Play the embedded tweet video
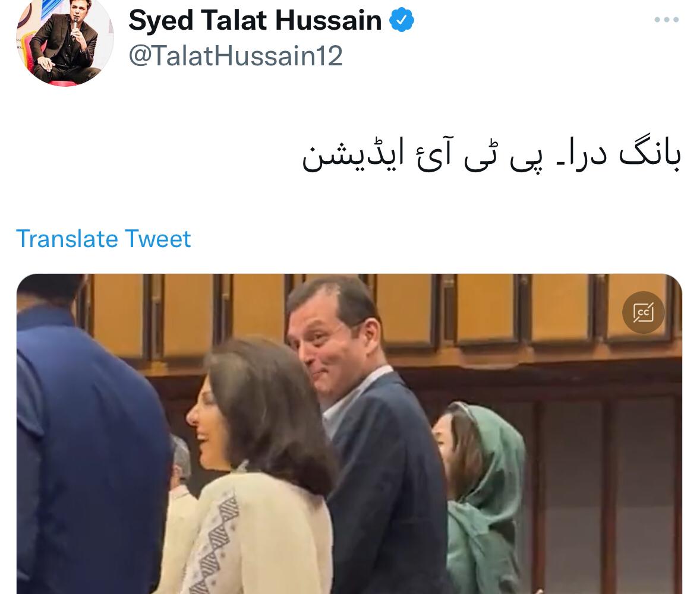 [x=349, y=434]
